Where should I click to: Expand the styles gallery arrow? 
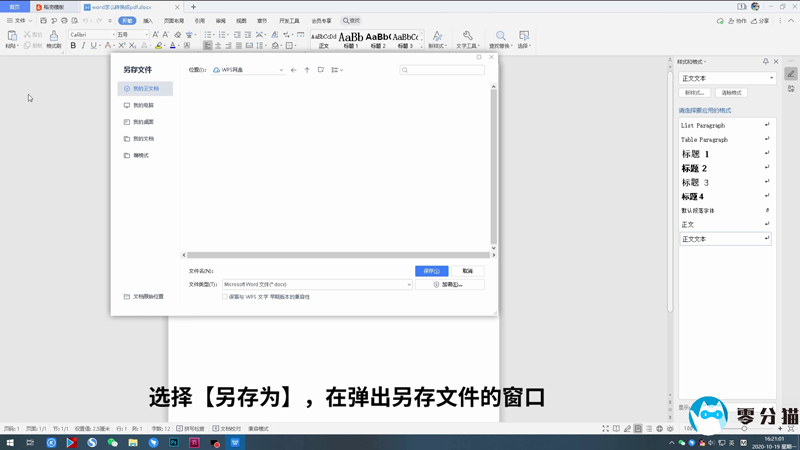point(421,46)
